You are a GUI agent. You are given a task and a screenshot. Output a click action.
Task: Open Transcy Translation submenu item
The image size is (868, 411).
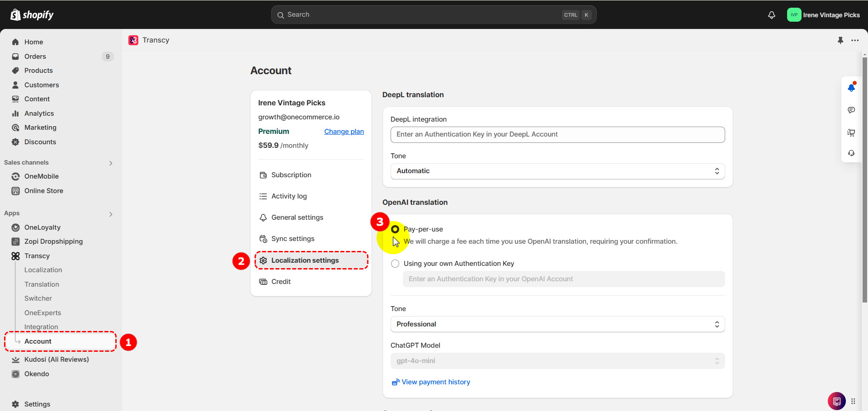[42, 284]
